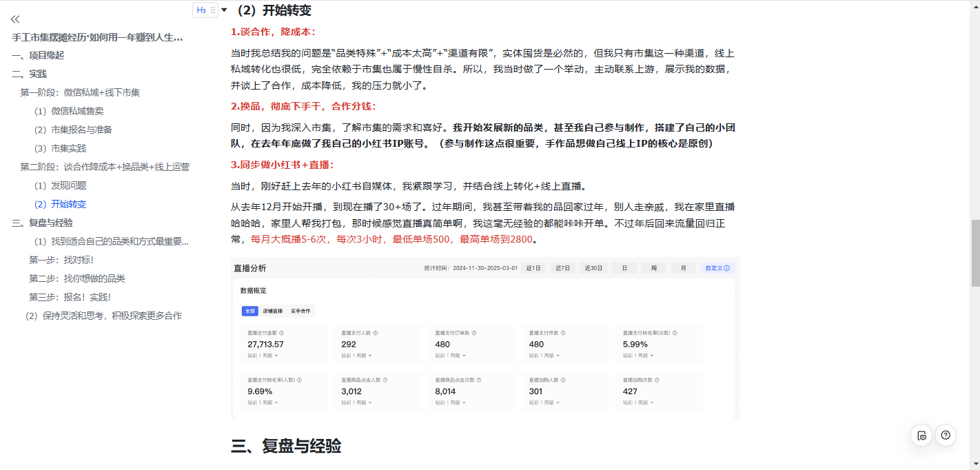Click the vertical scrollbar thumb
Image resolution: width=980 pixels, height=470 pixels.
[974, 252]
